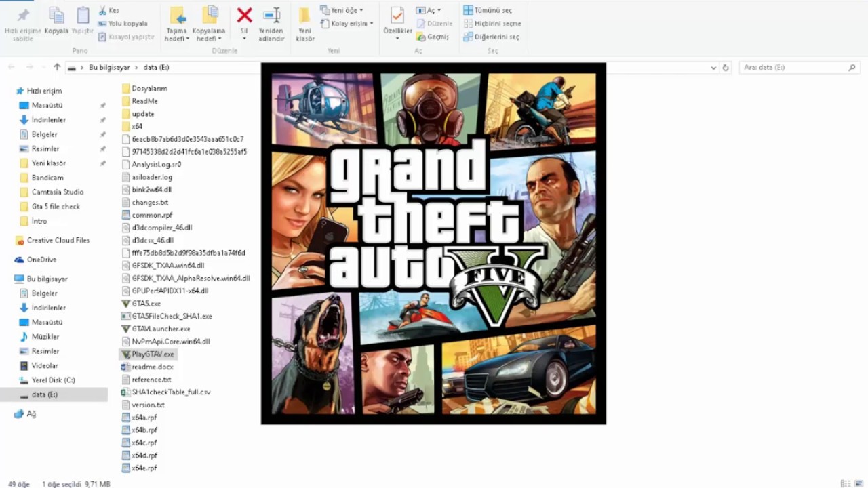The width and height of the screenshot is (868, 488).
Task: Open the Aç dropdown in ribbon
Action: click(428, 10)
